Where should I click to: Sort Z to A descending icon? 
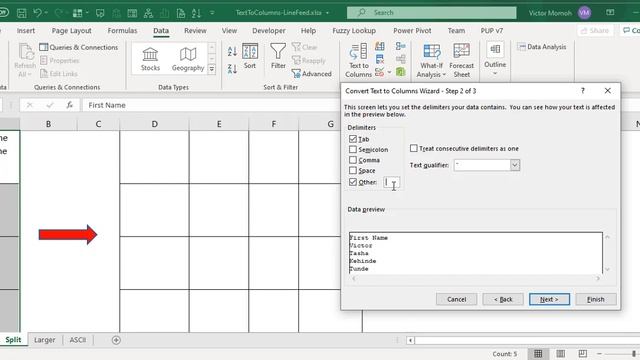232,69
